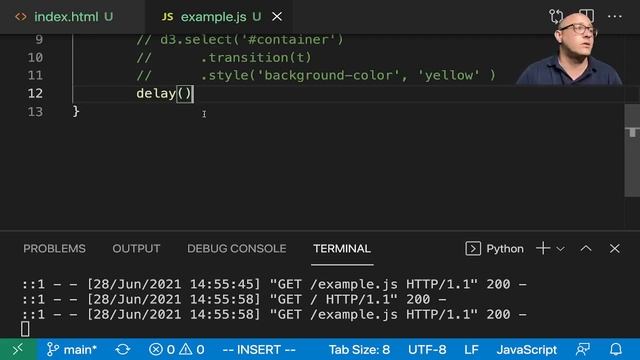Screen dimensions: 640x360
Task: Open the remote window indicator in status bar
Action: (18, 349)
